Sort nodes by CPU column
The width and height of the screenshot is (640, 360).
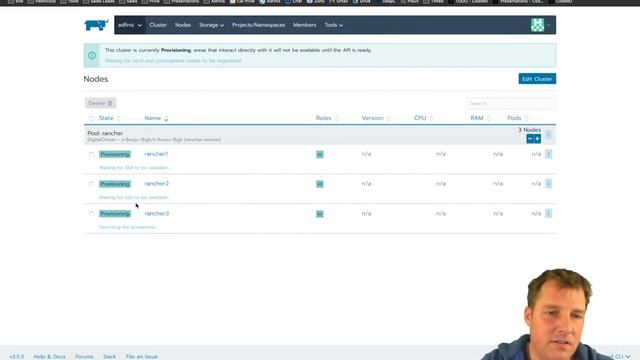pyautogui.click(x=423, y=118)
